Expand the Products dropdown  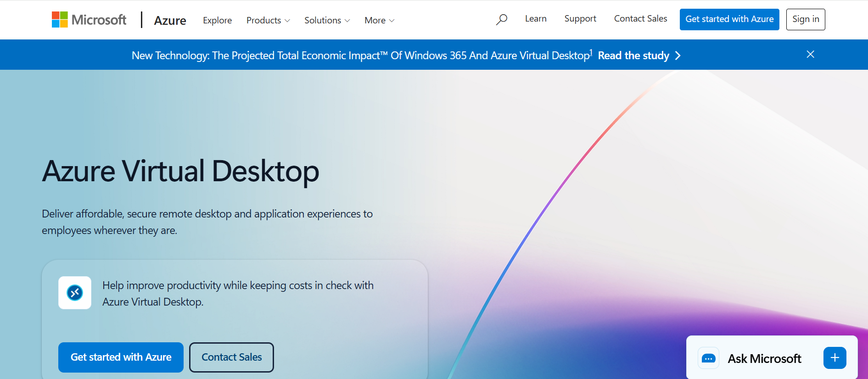click(268, 20)
